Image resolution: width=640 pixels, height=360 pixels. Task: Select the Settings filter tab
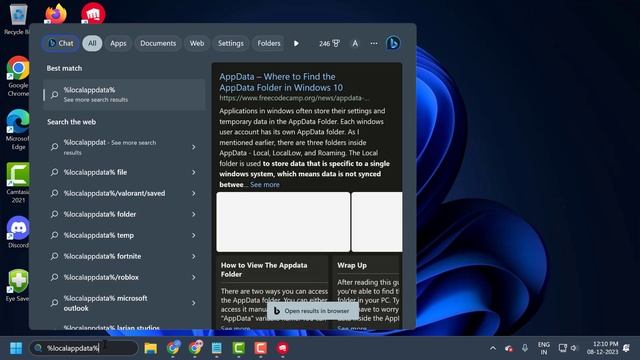click(231, 43)
